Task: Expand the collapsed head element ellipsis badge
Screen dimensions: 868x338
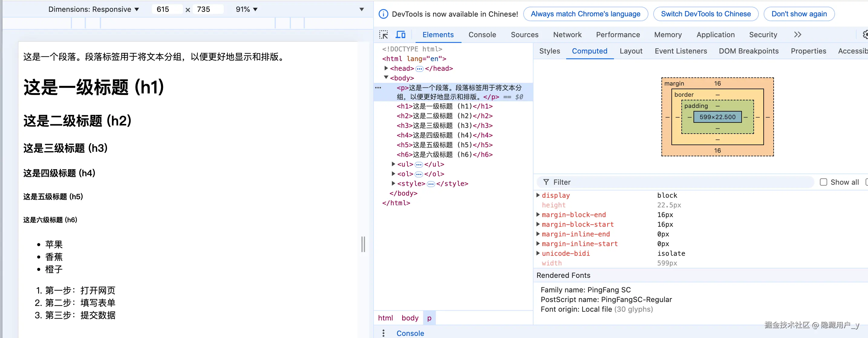Action: (419, 69)
